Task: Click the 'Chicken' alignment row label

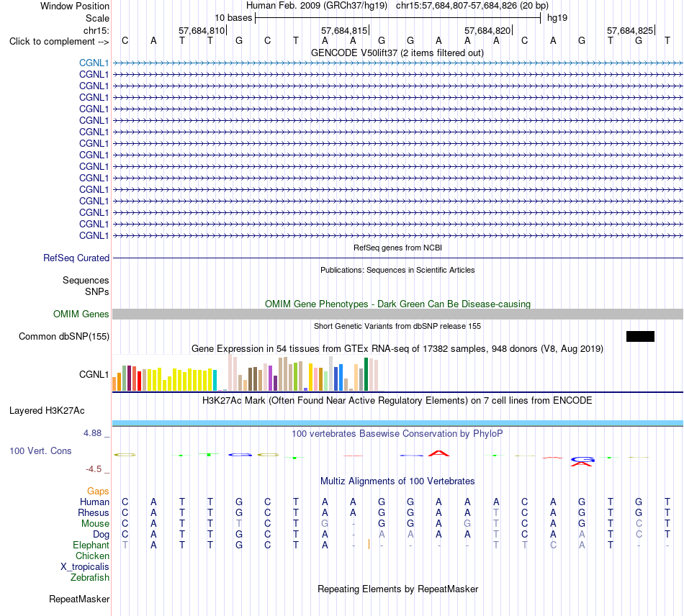Action: pos(92,556)
